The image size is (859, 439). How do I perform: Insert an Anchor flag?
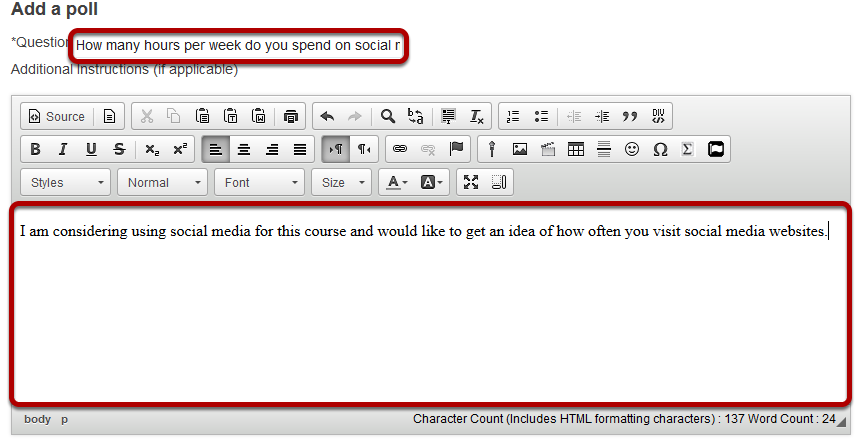click(x=456, y=149)
